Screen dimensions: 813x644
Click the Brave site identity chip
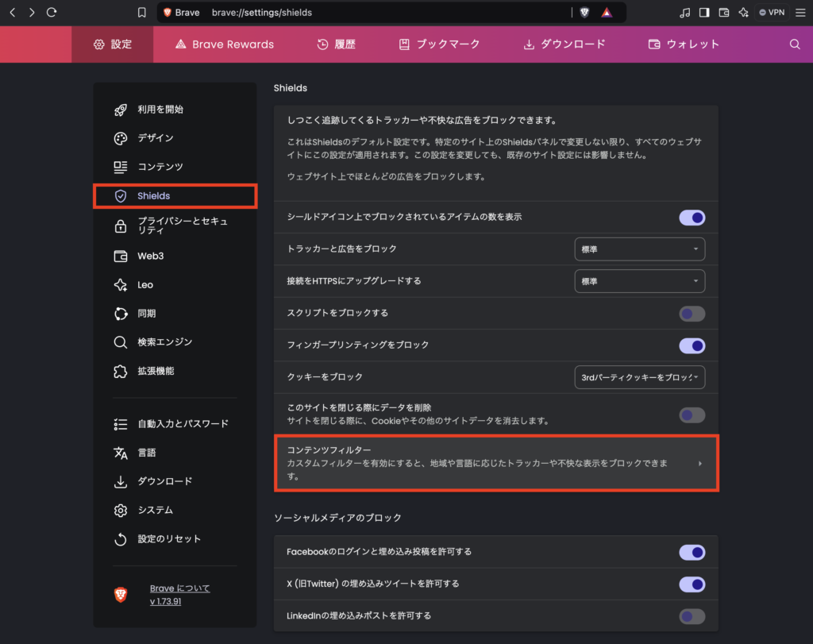point(181,13)
